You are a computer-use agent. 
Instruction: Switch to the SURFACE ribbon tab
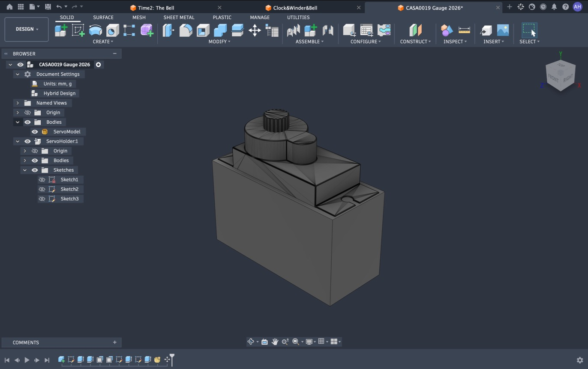click(103, 17)
